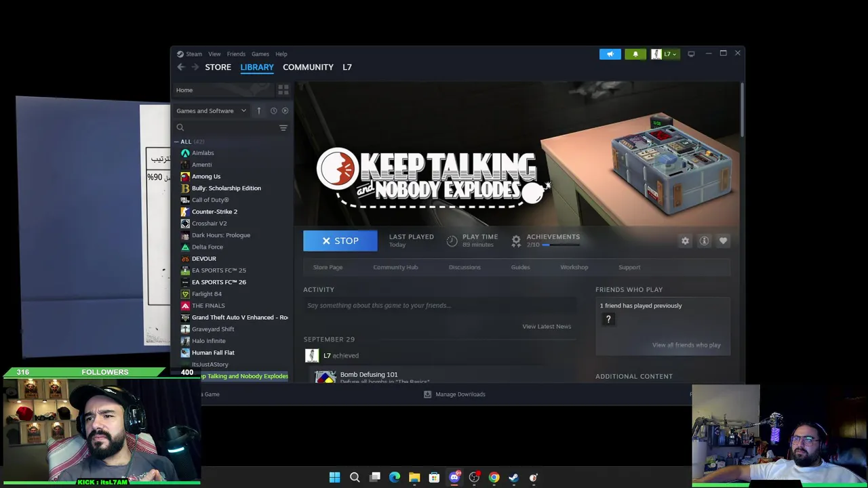Open the Guides link
The image size is (868, 488).
pyautogui.click(x=520, y=267)
